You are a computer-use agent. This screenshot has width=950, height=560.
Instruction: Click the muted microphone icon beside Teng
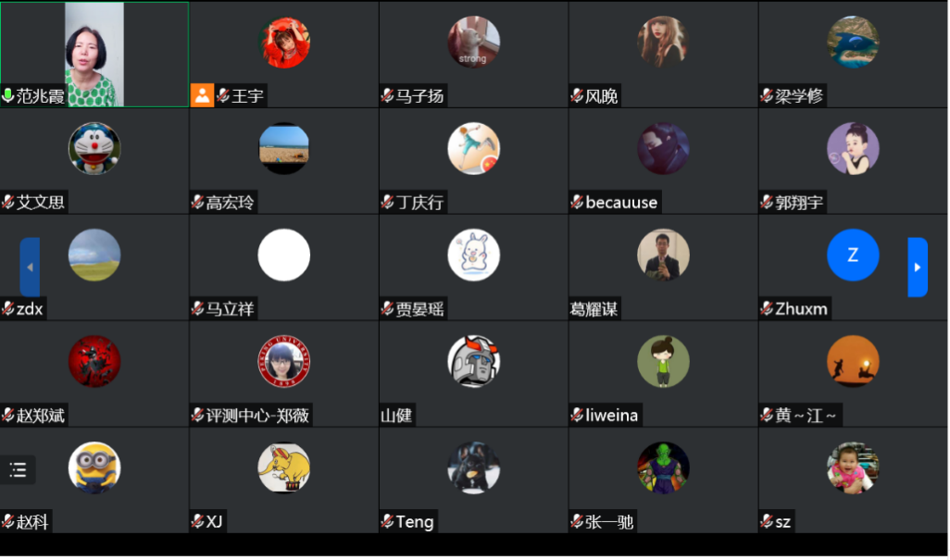[x=388, y=522]
